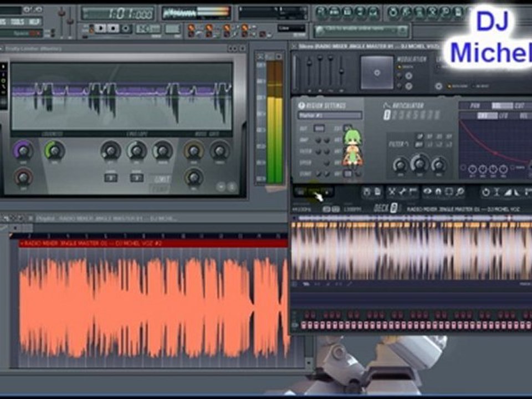Click the Slicex X/Y modulation pad
Screen dimensions: 532x399
[377, 73]
